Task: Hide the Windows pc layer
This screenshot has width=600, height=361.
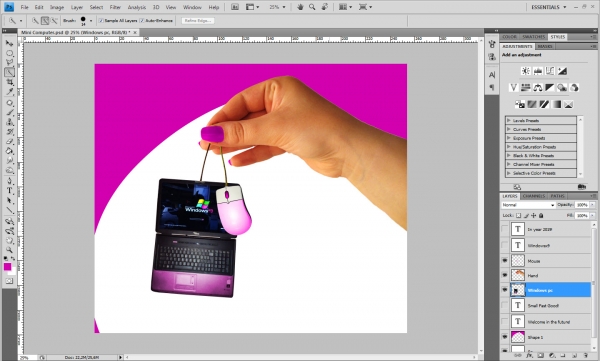Action: coord(505,290)
